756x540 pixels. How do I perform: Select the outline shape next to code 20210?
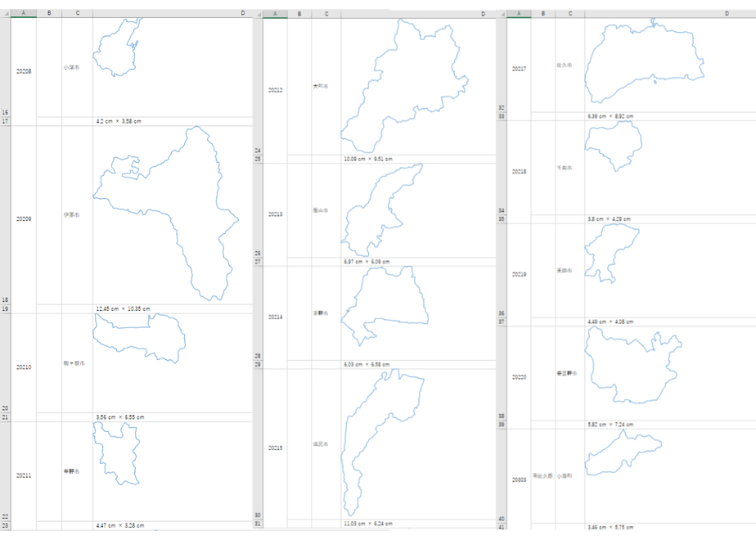tap(139, 339)
